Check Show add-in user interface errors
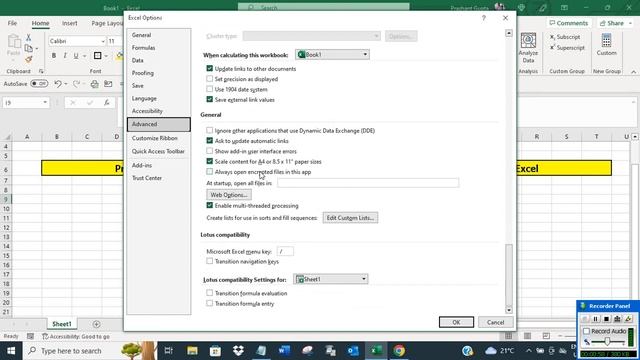The height and width of the screenshot is (360, 640). pos(210,151)
